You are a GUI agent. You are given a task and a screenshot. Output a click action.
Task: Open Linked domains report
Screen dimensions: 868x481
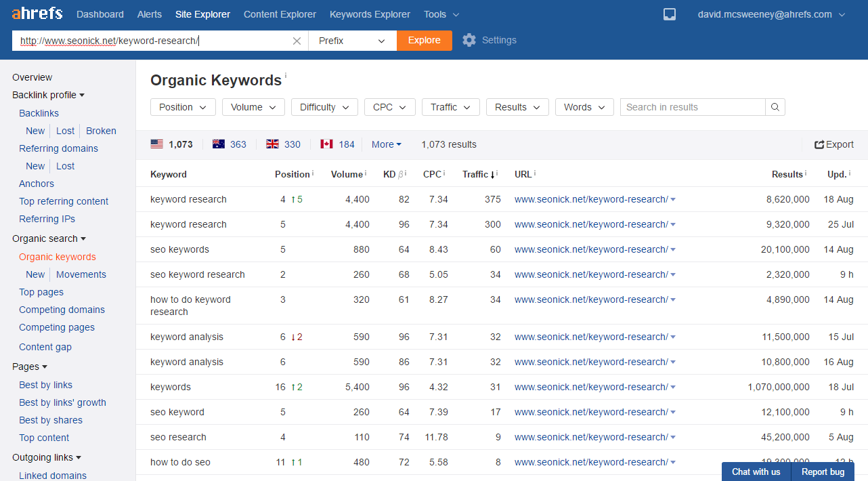pos(53,476)
